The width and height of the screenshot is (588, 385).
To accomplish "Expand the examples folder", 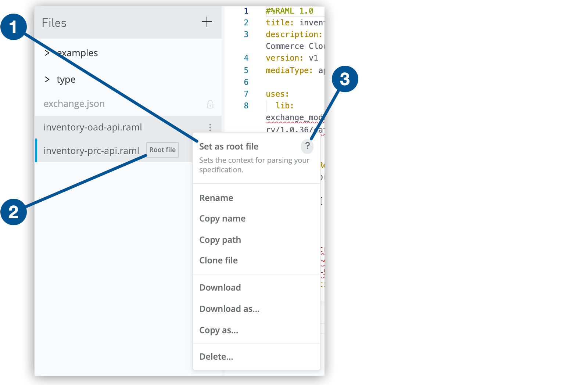I will click(47, 53).
